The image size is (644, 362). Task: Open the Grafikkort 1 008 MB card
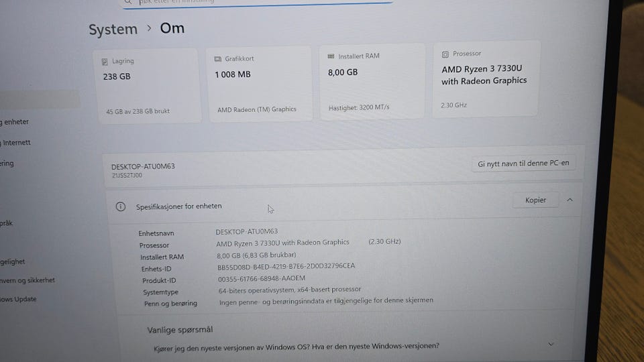260,83
